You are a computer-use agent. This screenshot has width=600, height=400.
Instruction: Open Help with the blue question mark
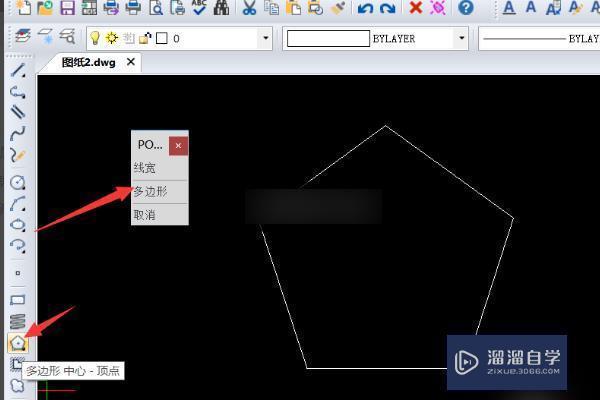coord(466,7)
